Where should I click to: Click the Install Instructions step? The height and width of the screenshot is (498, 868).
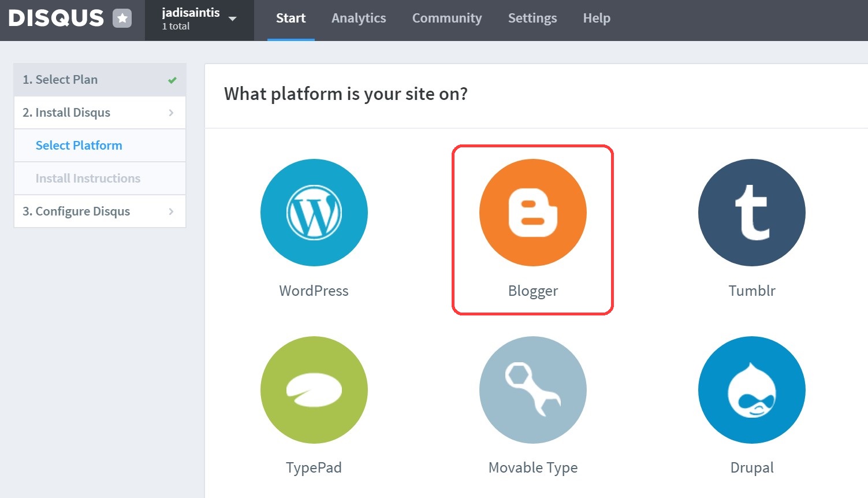(88, 178)
